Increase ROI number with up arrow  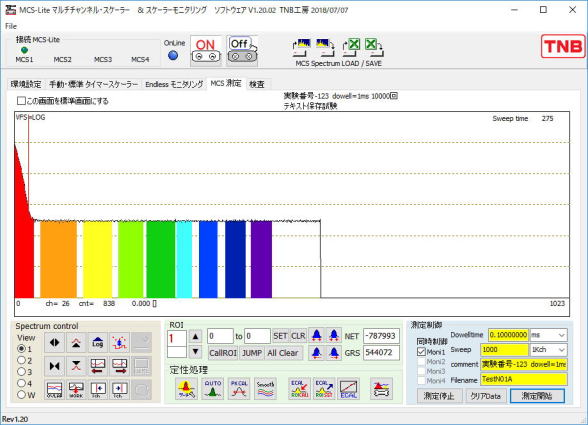coord(195,336)
